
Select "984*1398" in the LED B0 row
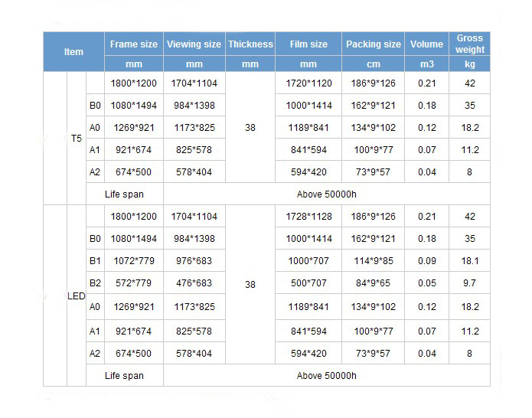click(x=194, y=239)
